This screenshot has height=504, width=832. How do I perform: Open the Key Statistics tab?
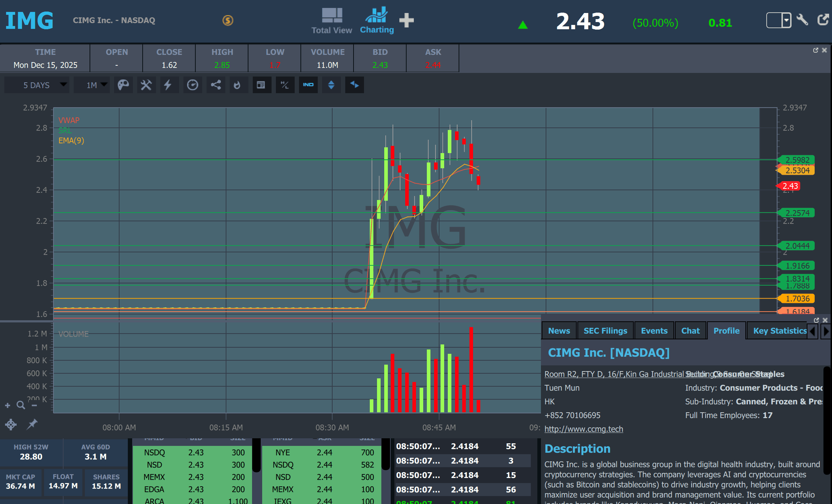coord(779,331)
